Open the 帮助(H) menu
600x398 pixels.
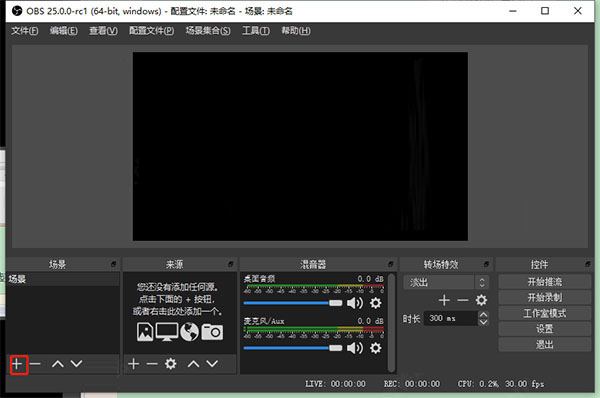[x=296, y=31]
